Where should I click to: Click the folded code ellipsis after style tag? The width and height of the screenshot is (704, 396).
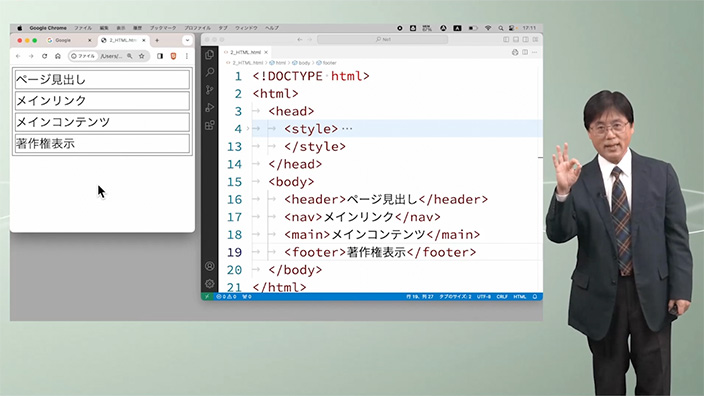coord(347,129)
